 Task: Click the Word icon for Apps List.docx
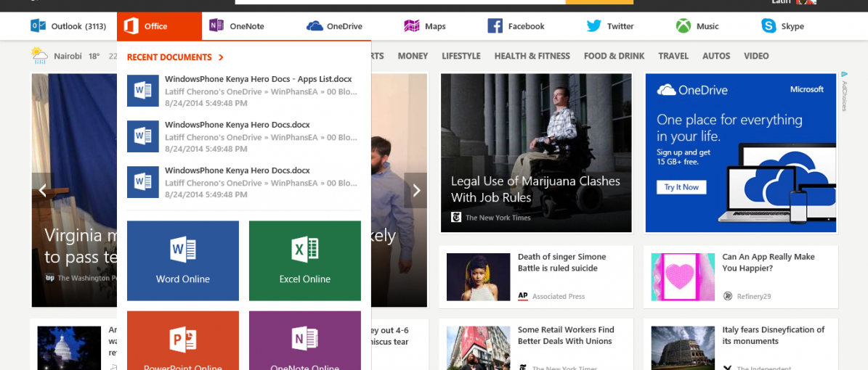[x=143, y=91]
